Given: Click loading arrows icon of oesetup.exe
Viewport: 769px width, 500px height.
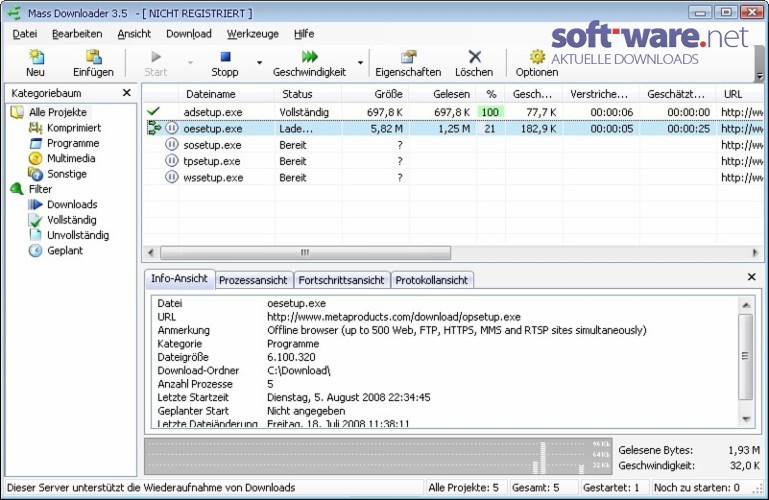Looking at the screenshot, I should [x=154, y=128].
